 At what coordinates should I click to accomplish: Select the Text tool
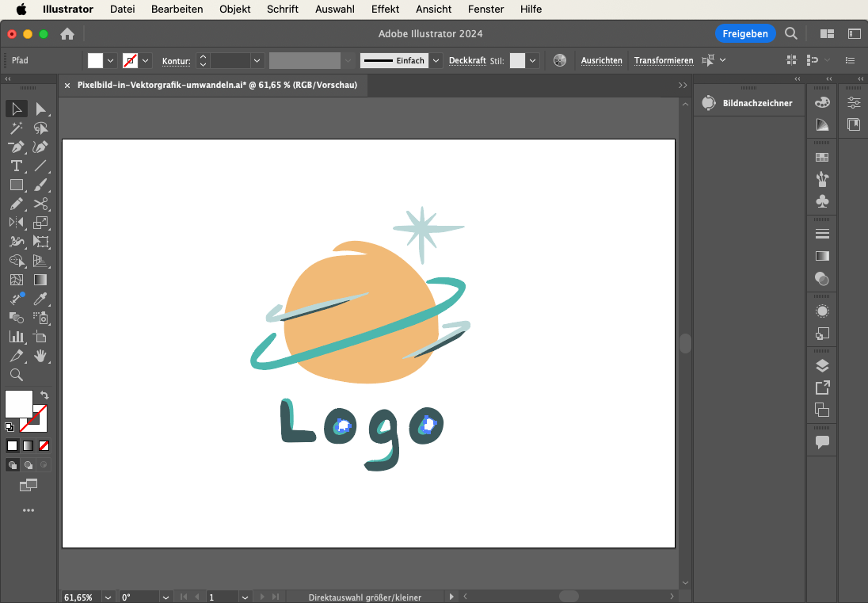(x=16, y=166)
